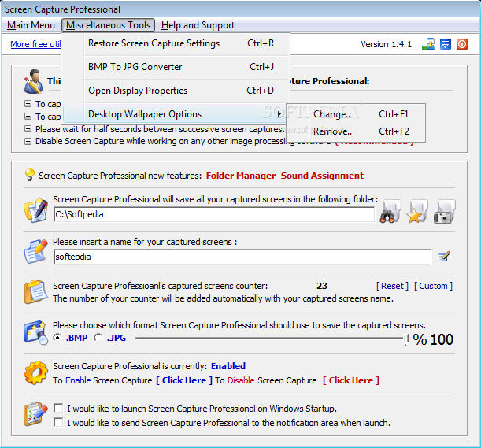Click the '% 100' quality value

coord(433,339)
